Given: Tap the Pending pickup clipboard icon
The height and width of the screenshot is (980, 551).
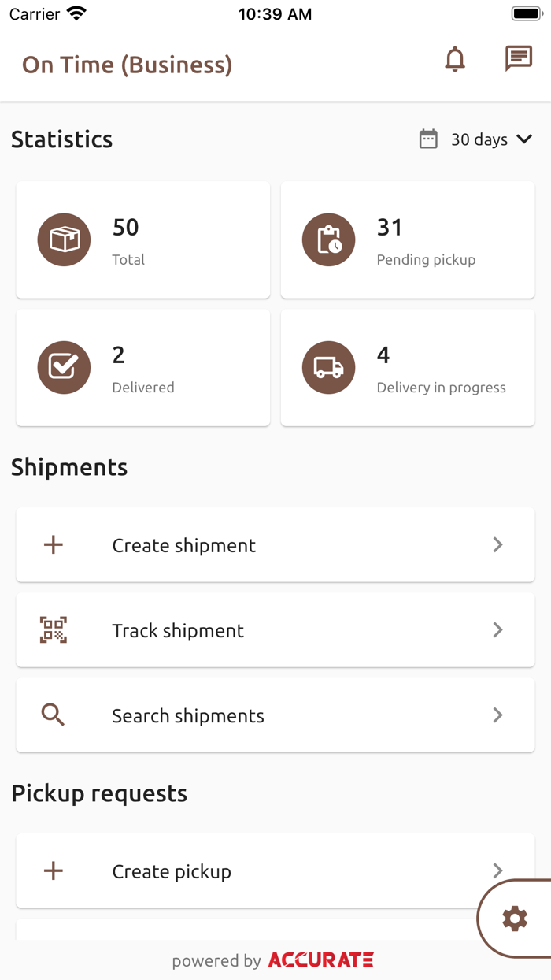Looking at the screenshot, I should pos(329,239).
